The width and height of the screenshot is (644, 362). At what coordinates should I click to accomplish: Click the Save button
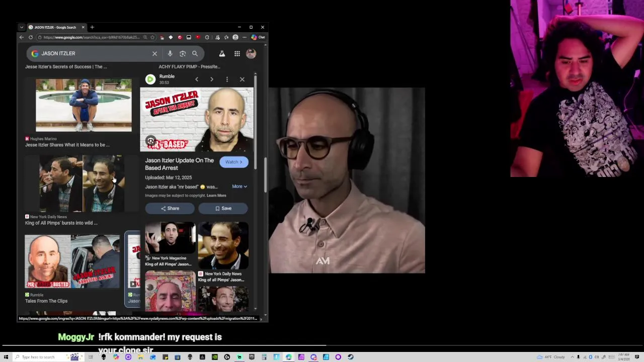[223, 208]
